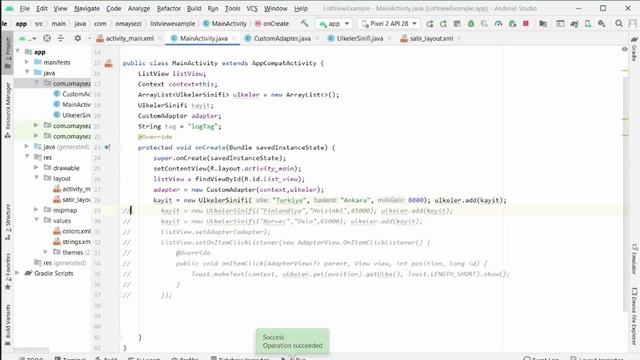Open the Build menu
The image size is (640, 360).
tap(194, 8)
